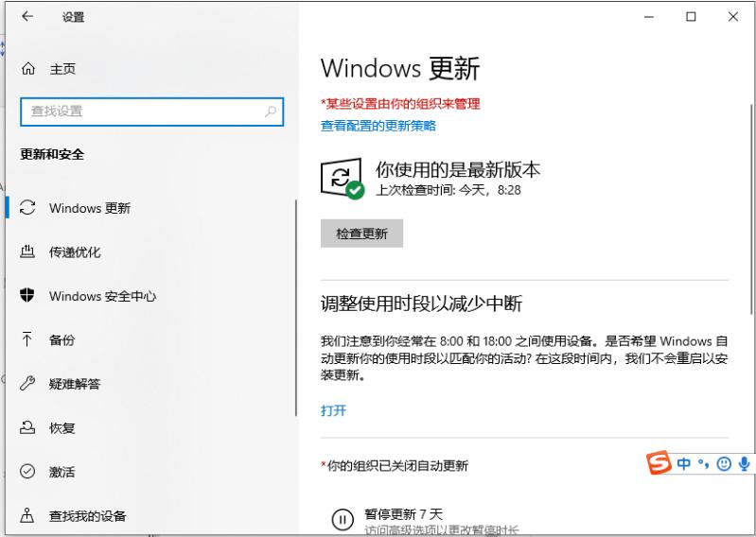Click the 打开 link
The height and width of the screenshot is (537, 756).
[x=334, y=410]
